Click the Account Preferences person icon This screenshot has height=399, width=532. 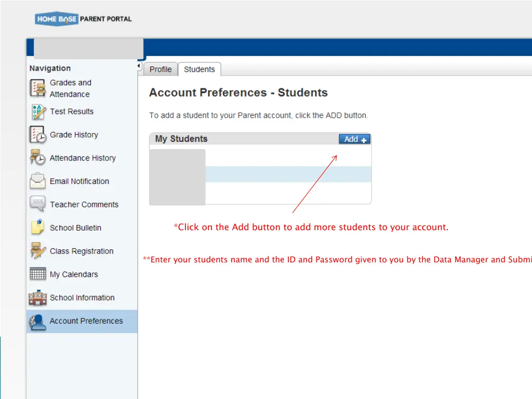pyautogui.click(x=37, y=322)
